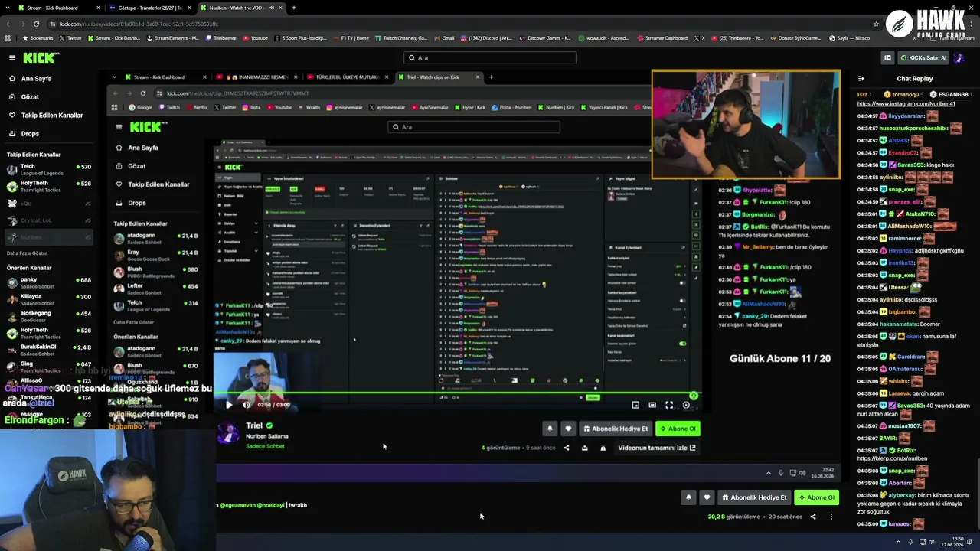The image size is (980, 551).
Task: Click Abonelik Hediye Et next to '20,2 B görüntüleme'
Action: pyautogui.click(x=754, y=497)
